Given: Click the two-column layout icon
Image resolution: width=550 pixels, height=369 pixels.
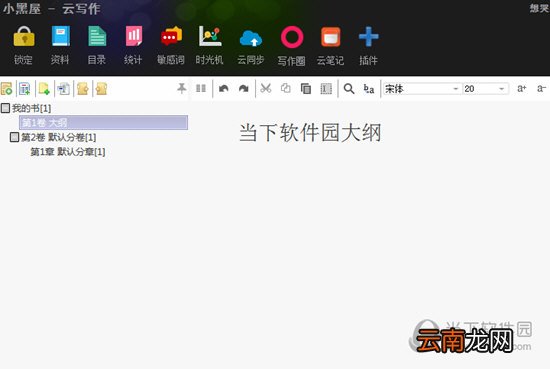Looking at the screenshot, I should [201, 88].
